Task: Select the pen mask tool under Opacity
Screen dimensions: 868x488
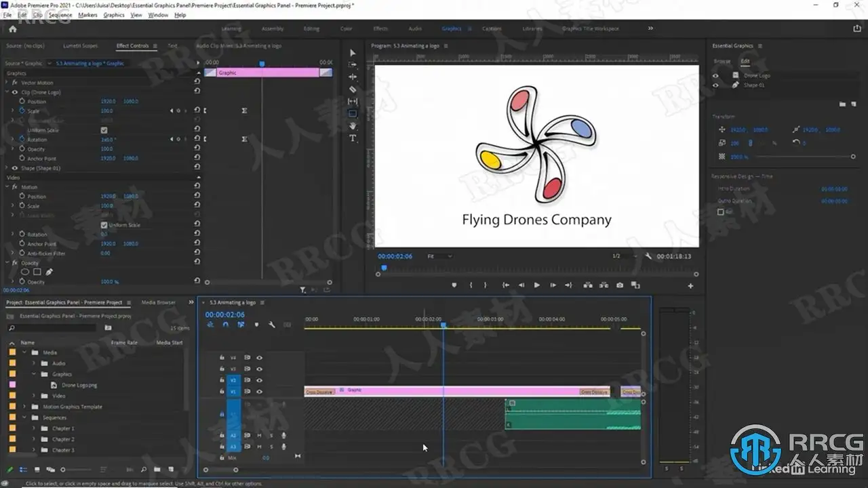Action: pos(50,272)
